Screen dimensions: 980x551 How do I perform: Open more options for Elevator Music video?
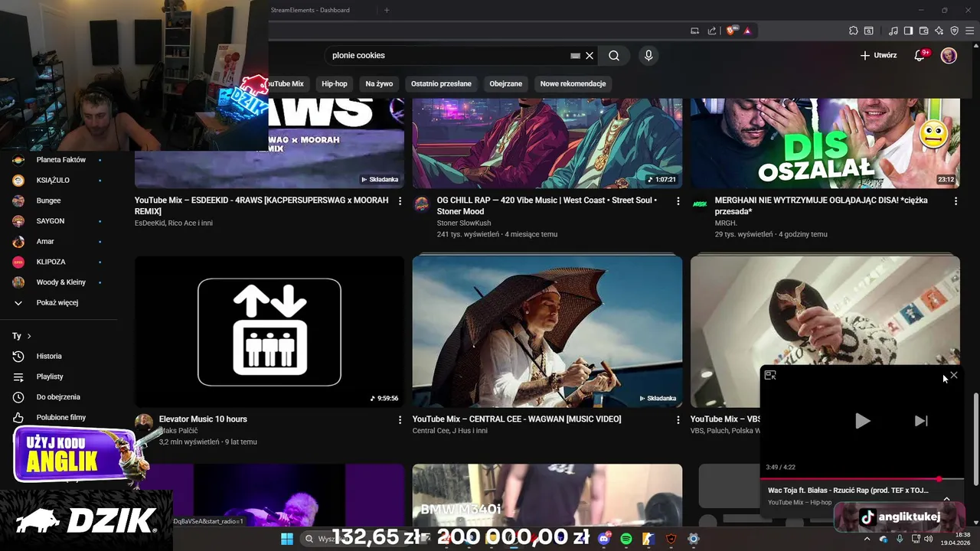pos(400,419)
